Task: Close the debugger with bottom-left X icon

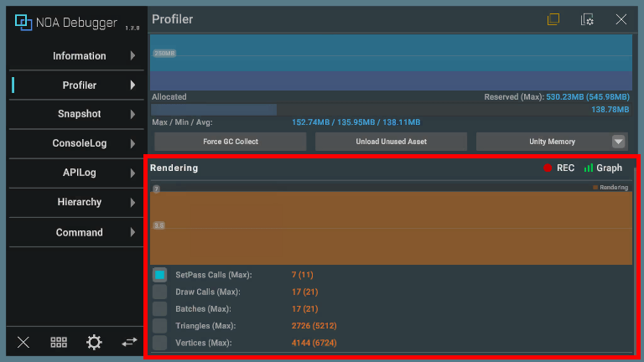Action: pos(23,342)
